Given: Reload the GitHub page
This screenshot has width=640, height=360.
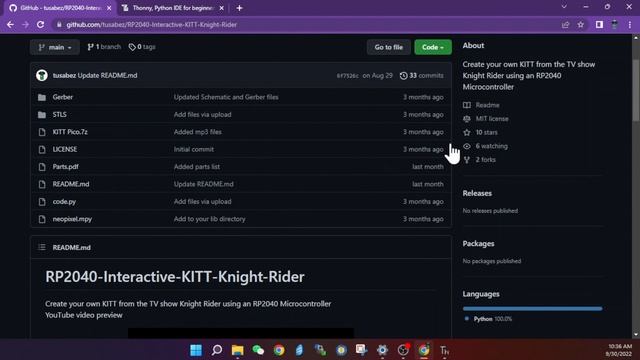Looking at the screenshot, I should coord(40,25).
